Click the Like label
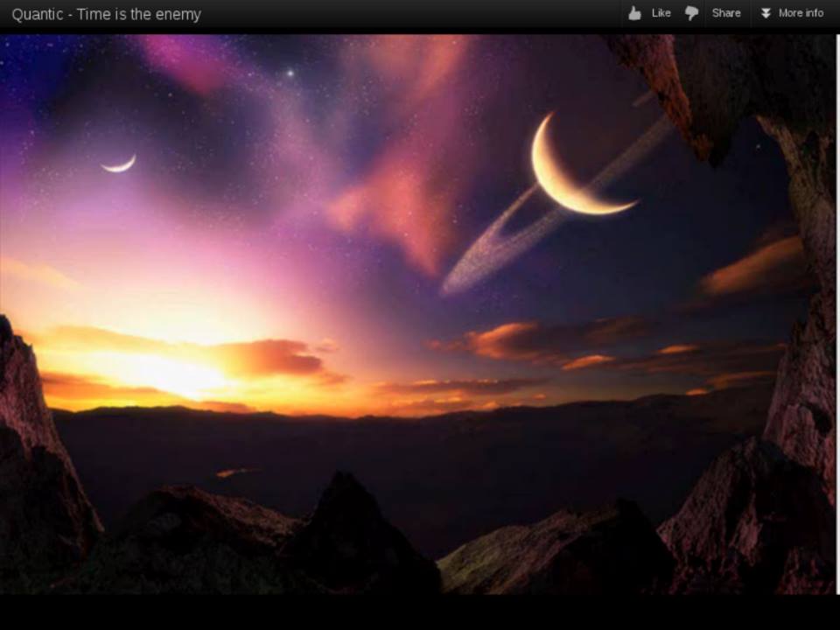Image resolution: width=840 pixels, height=630 pixels. (x=661, y=13)
